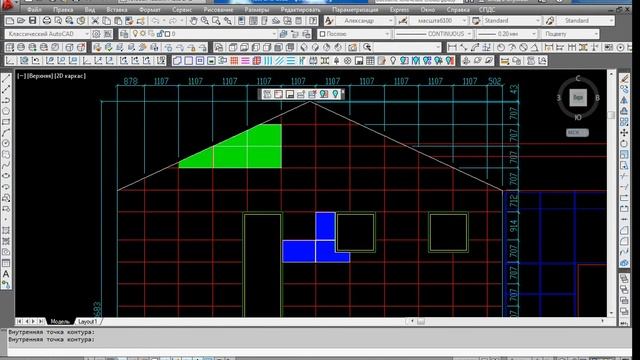Viewport: 640px width, 360px height.
Task: Open workspace settings gear icon
Action: pyautogui.click(x=96, y=34)
